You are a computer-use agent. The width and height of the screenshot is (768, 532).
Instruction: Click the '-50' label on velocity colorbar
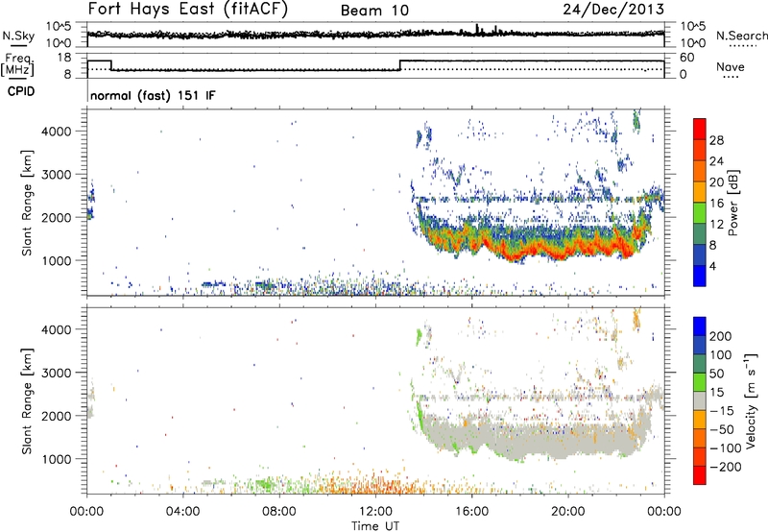click(722, 429)
